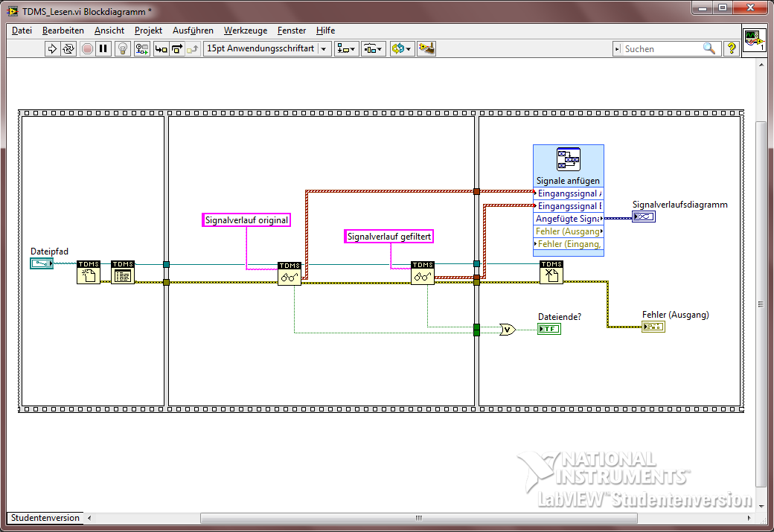Open Distribute Objects dropdown
This screenshot has width=774, height=532.
tap(374, 48)
